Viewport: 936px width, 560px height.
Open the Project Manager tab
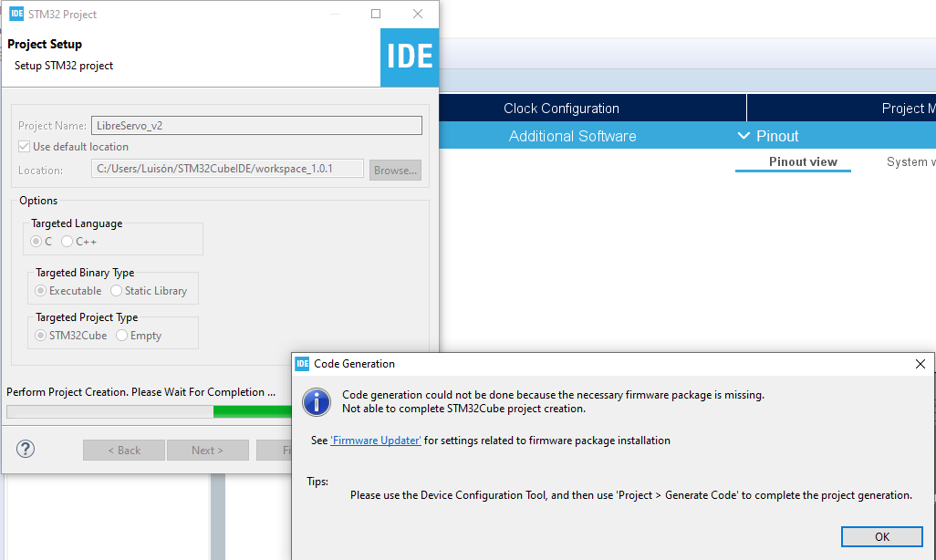tap(842, 108)
